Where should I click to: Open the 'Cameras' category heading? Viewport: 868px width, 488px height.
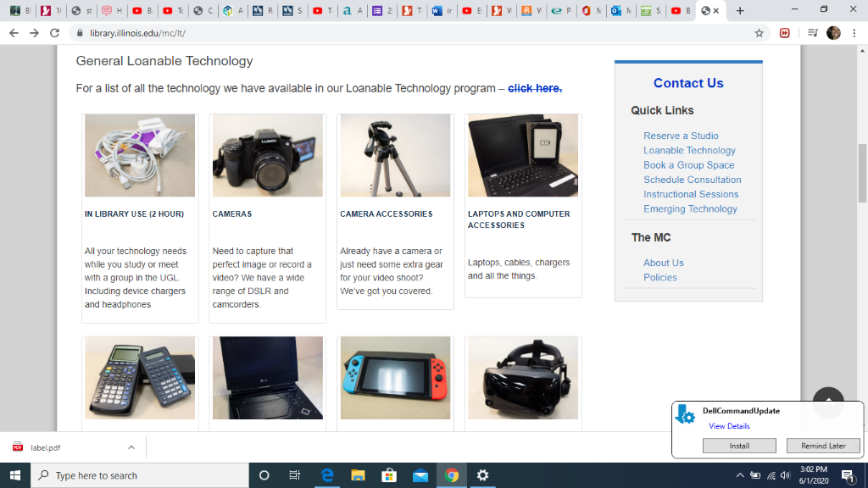(232, 214)
